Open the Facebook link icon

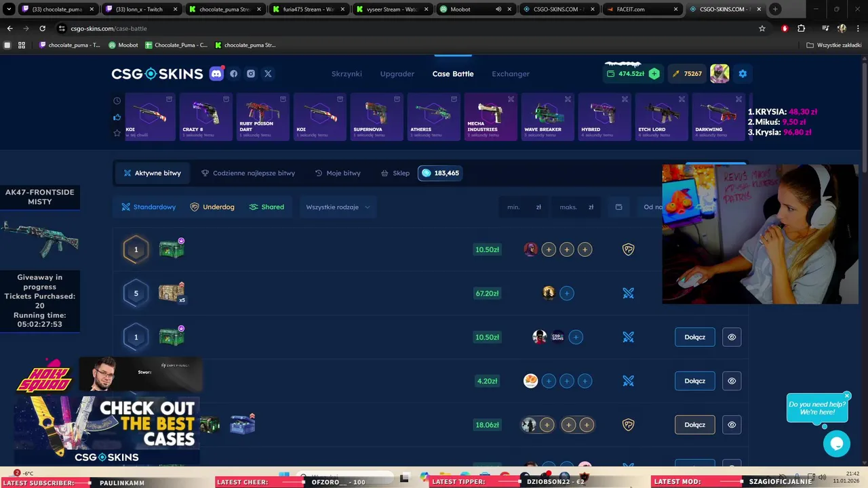tap(234, 74)
